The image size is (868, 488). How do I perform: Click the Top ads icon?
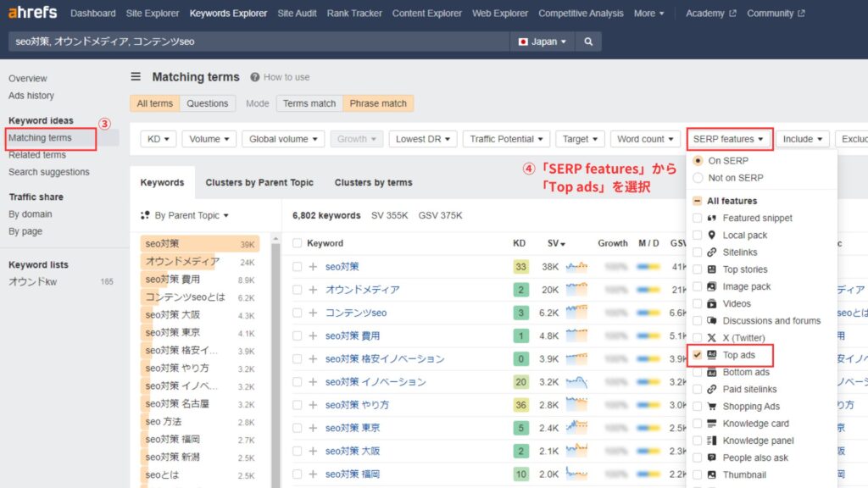tap(712, 355)
